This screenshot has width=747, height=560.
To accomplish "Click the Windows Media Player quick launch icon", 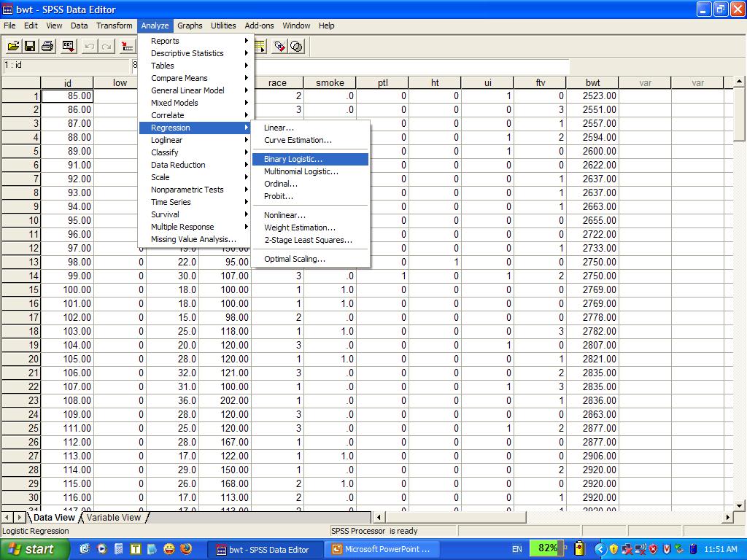I will click(x=101, y=549).
